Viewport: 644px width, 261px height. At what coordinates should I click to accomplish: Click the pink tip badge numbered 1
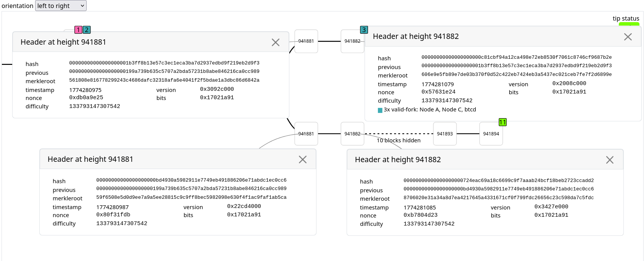coord(78,30)
